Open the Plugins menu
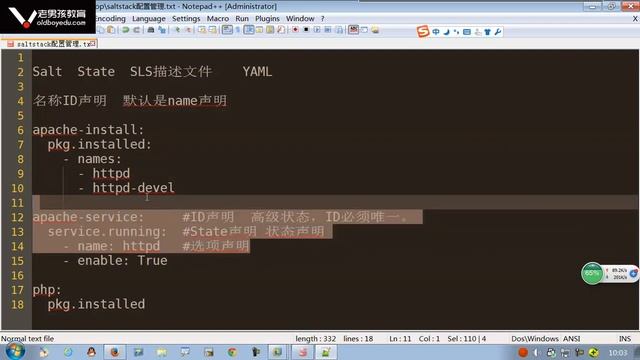640x360 pixels. (267, 19)
